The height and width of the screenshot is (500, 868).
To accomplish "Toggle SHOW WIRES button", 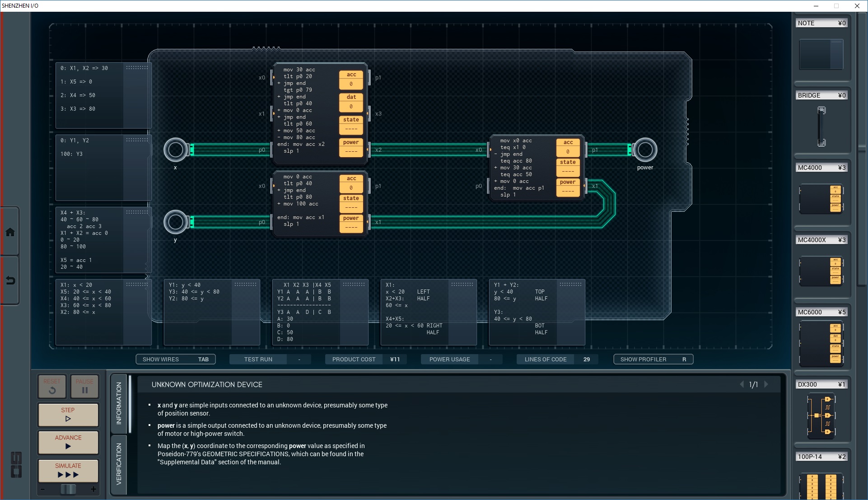I will [176, 360].
